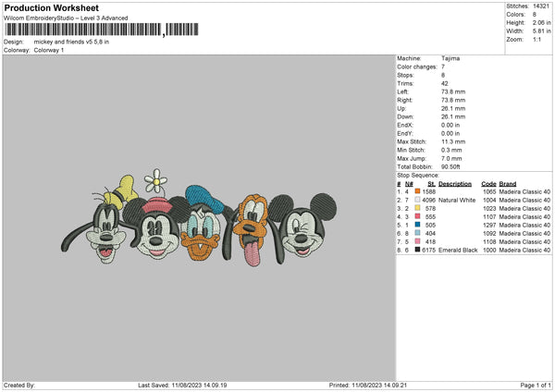Click the barcode below the worksheet title
The image size is (555, 392).
82,31
